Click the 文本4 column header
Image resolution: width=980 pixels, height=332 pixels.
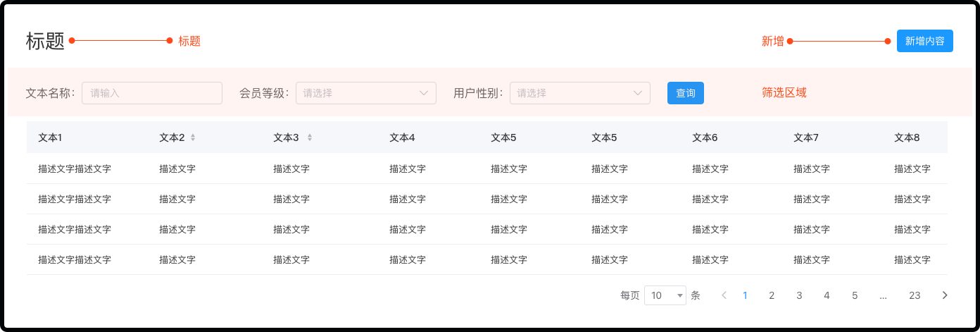click(402, 137)
